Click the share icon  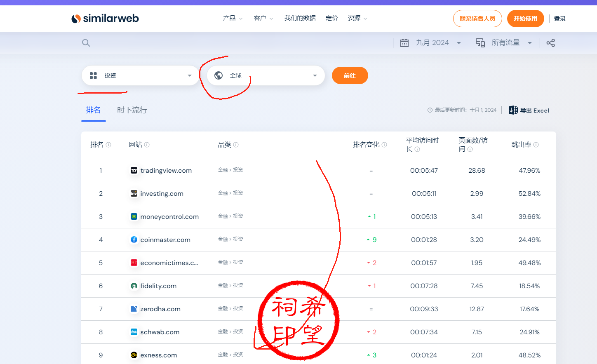point(550,43)
